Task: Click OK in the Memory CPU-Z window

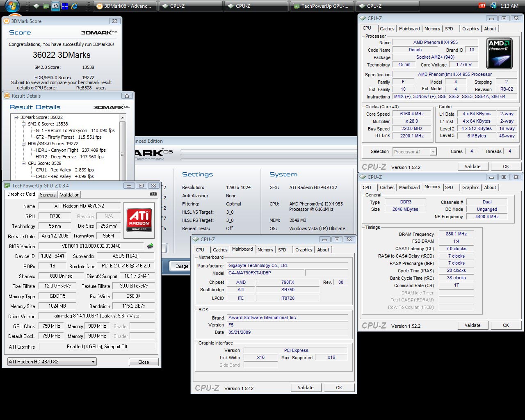Action: [x=506, y=325]
